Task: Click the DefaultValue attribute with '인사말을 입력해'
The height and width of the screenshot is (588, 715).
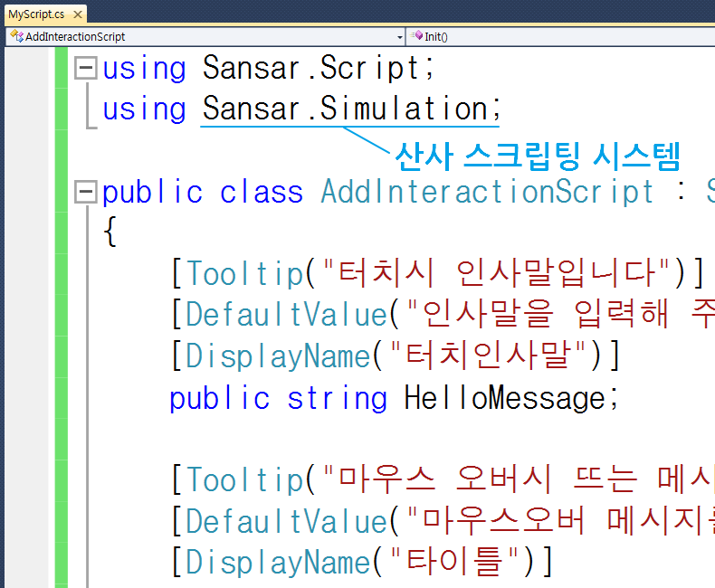Action: [x=443, y=315]
